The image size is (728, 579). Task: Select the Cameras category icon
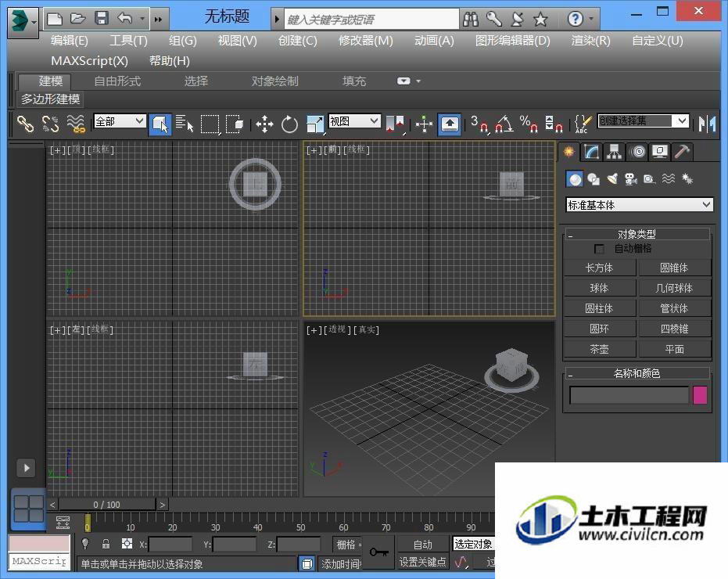[x=630, y=179]
